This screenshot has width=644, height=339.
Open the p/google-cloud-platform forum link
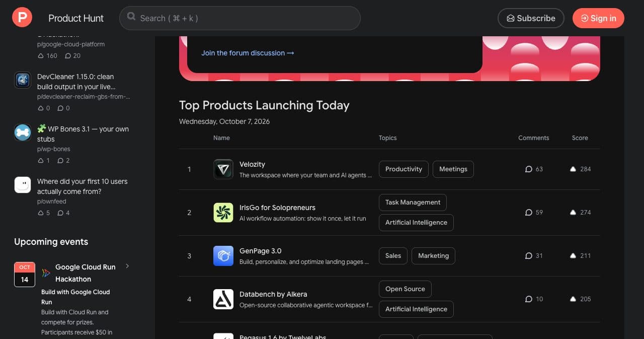(x=71, y=44)
